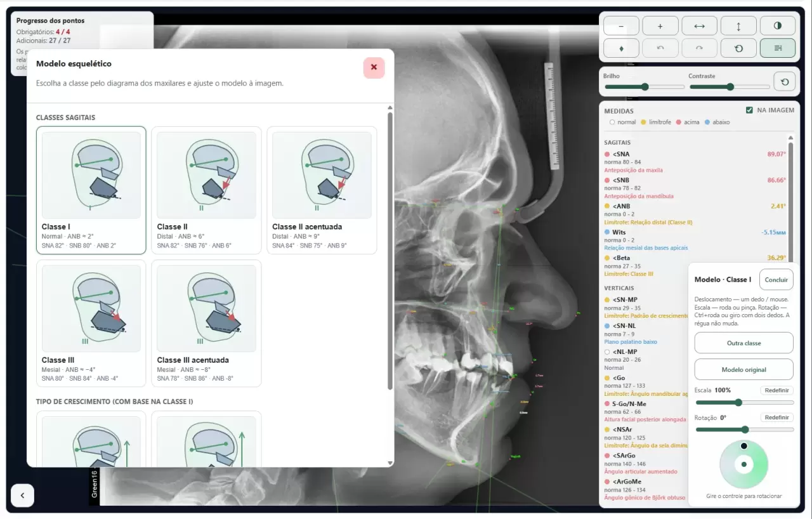812x519 pixels.
Task: Click the <SArGo measurement row
Action: pos(645,463)
